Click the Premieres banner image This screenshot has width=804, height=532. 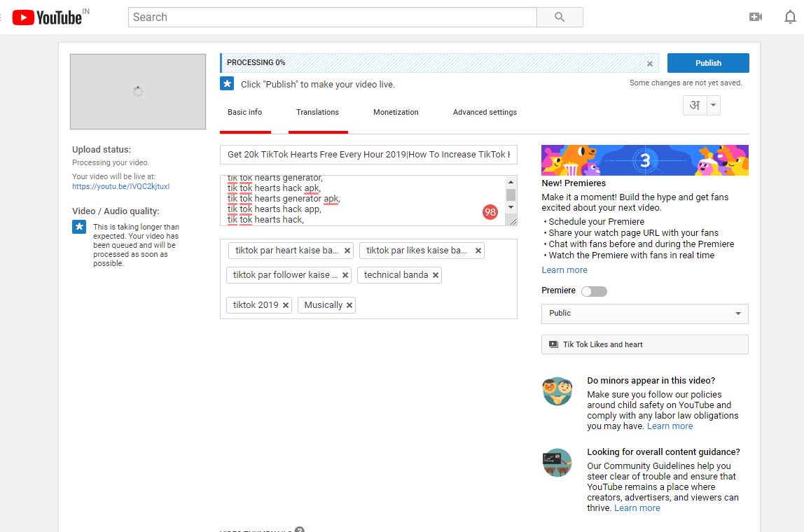[645, 160]
